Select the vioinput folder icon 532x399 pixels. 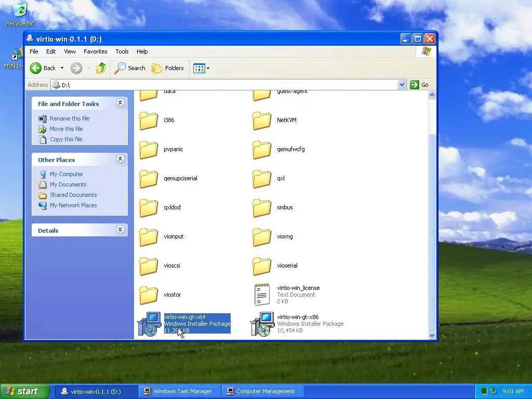click(149, 237)
